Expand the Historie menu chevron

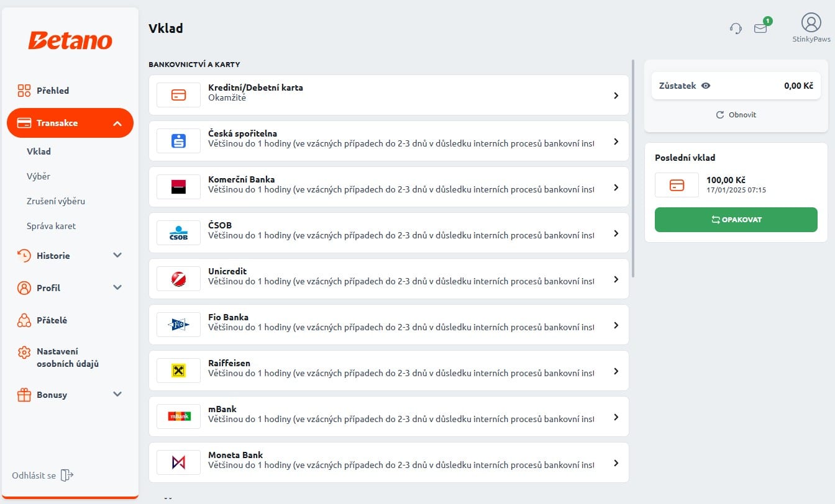point(117,256)
